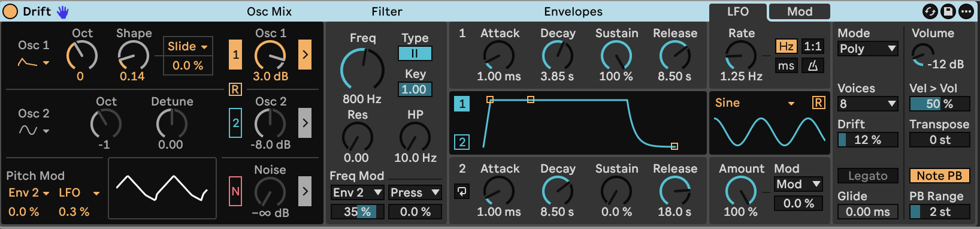Click the hot-swap preset icon
980x229 pixels.
tap(930, 11)
